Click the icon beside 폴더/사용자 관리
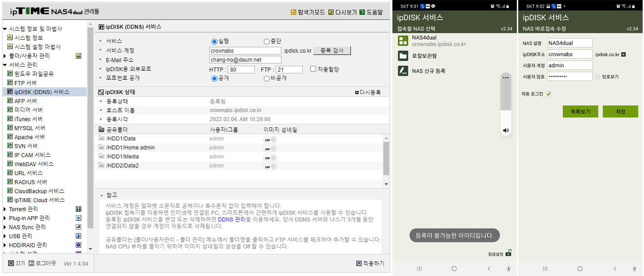The image size is (644, 276). point(78,56)
